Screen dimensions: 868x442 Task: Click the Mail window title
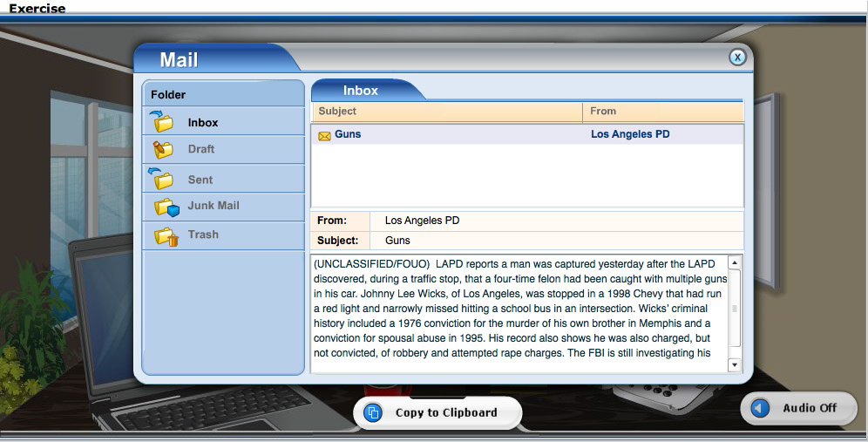pyautogui.click(x=179, y=60)
